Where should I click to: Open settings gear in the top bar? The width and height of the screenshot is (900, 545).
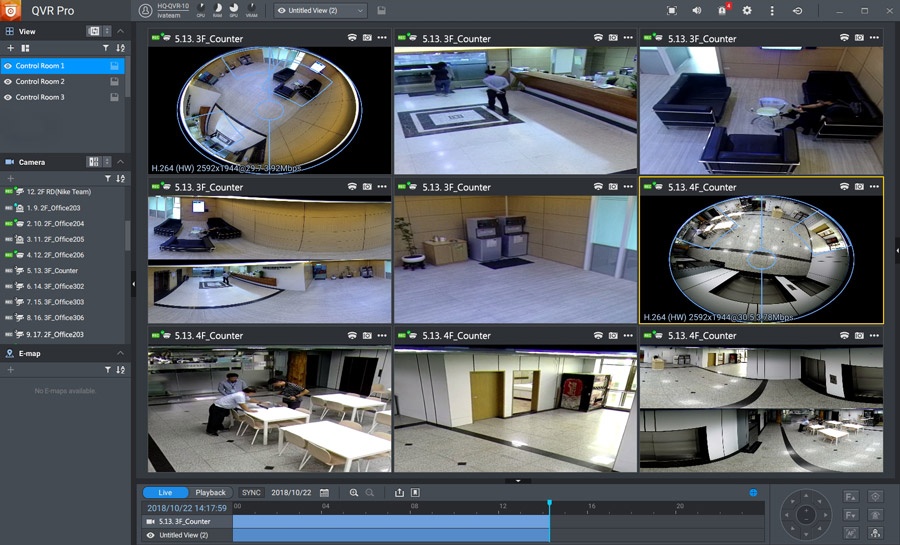(746, 11)
